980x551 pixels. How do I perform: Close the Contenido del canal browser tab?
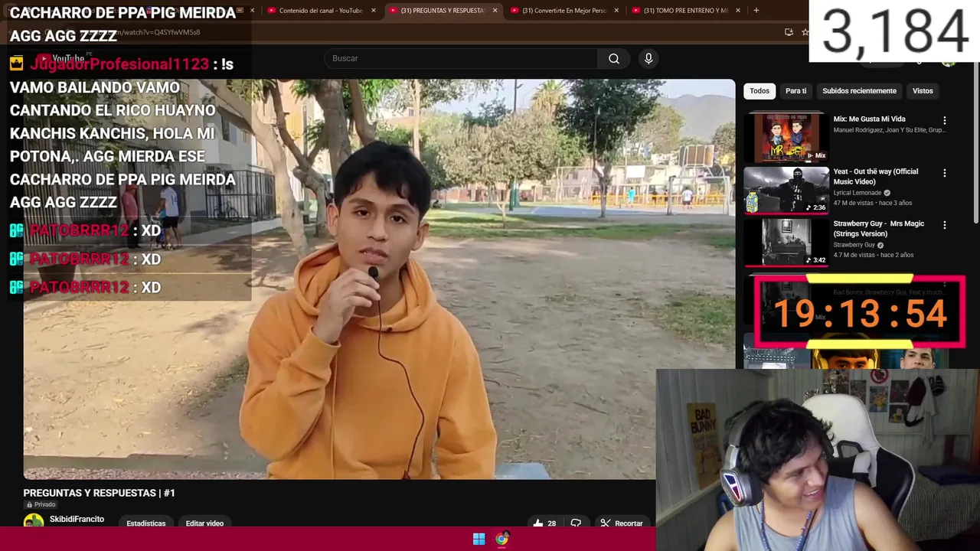[x=374, y=11]
